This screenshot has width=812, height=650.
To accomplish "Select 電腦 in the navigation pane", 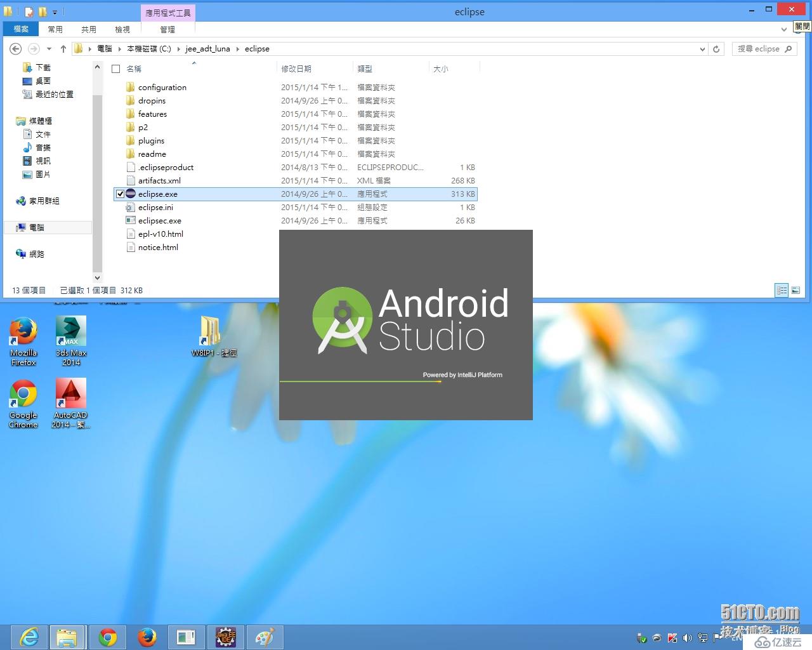I will pyautogui.click(x=37, y=227).
